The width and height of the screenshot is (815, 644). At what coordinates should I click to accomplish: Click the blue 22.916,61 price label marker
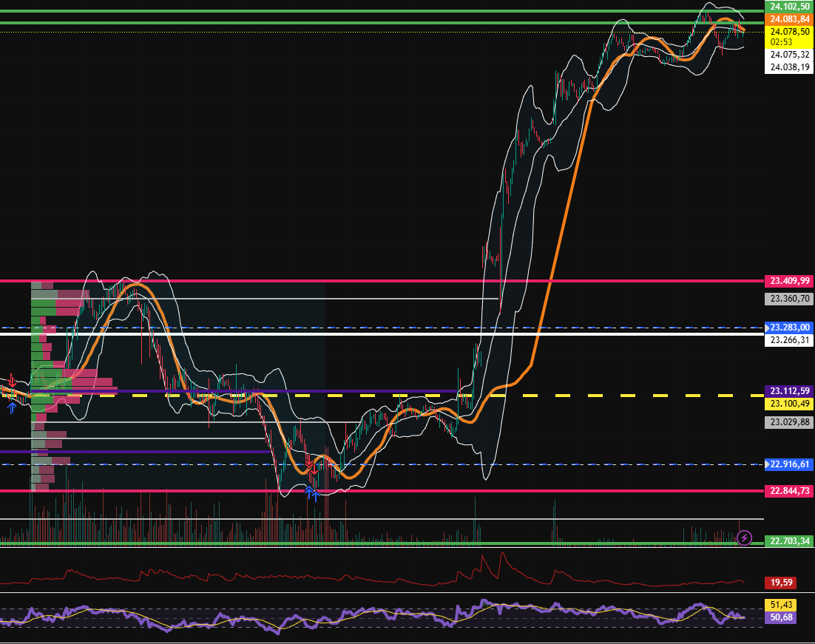pos(789,464)
